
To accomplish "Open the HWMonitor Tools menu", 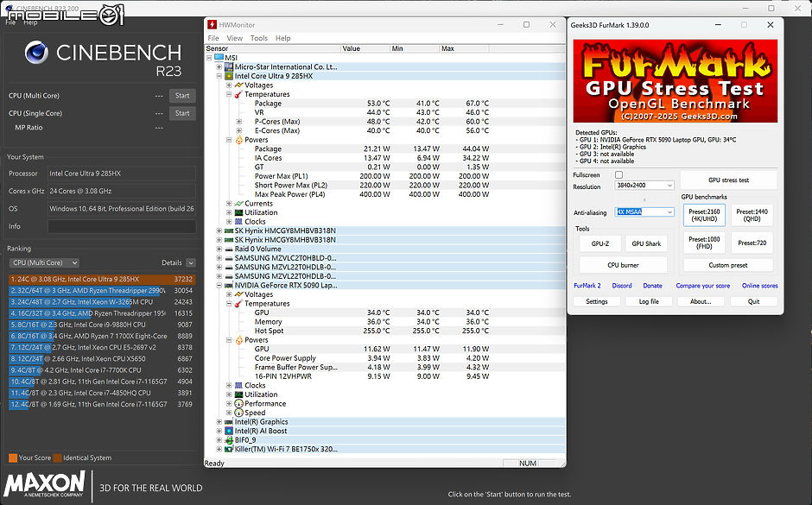I will click(259, 38).
